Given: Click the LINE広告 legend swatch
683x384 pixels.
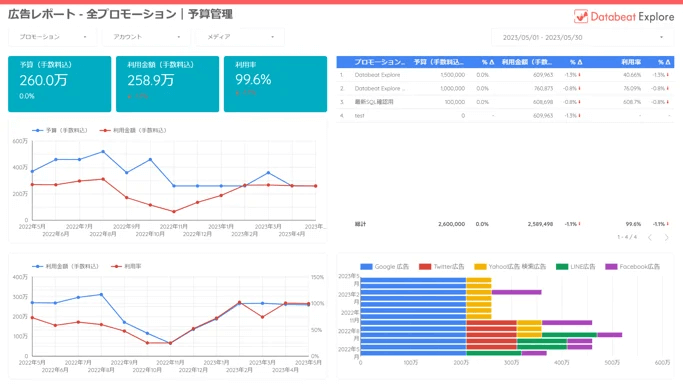Looking at the screenshot, I should [x=562, y=266].
